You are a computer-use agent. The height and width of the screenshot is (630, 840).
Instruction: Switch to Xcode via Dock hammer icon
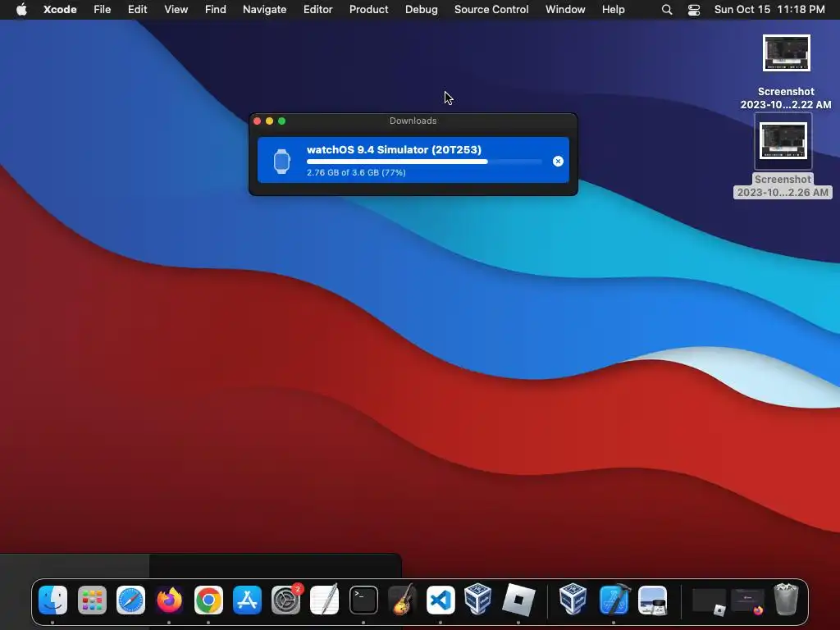click(x=614, y=600)
